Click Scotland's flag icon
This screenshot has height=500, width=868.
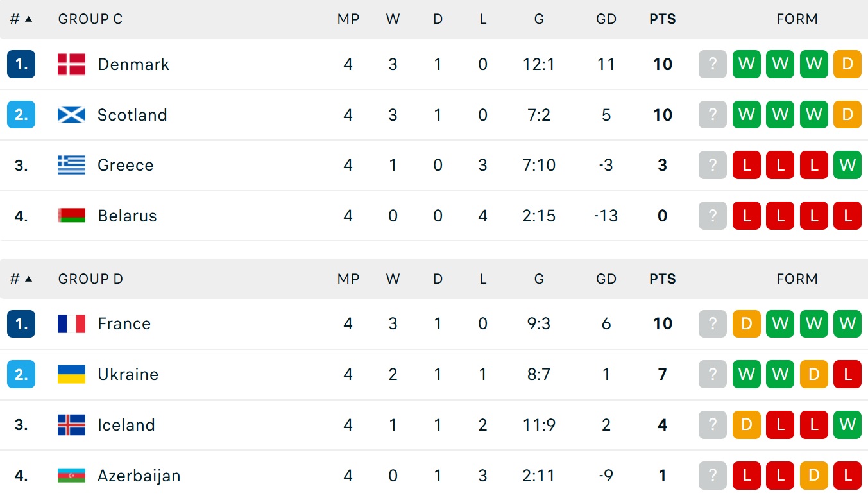(x=71, y=115)
